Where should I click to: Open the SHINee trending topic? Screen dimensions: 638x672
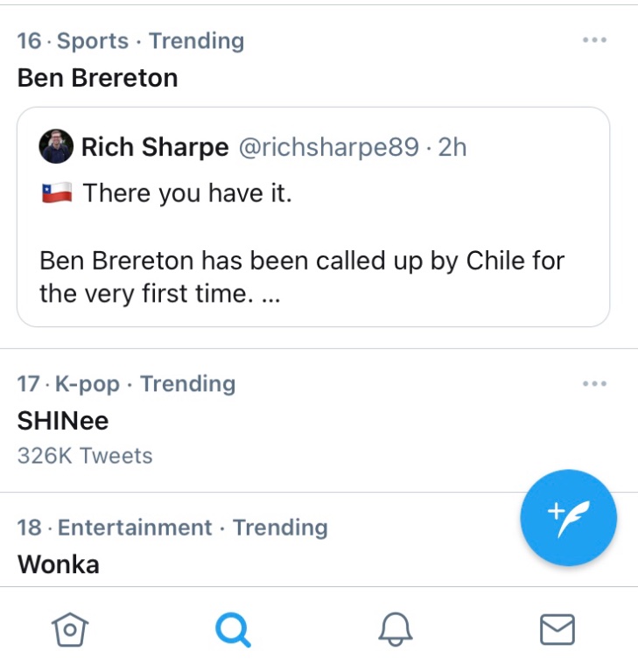(x=63, y=421)
